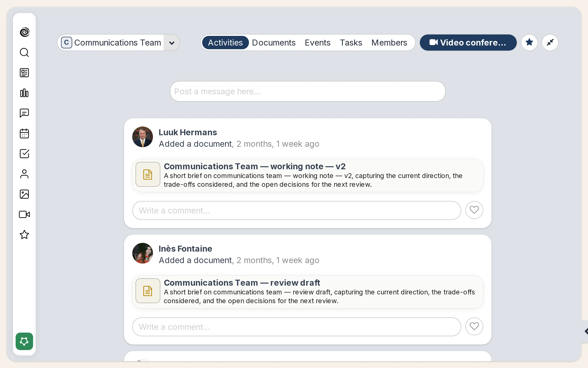588x368 pixels.
Task: Click Inès's post timestamp '2 months, 1 week ago'
Action: 278,260
